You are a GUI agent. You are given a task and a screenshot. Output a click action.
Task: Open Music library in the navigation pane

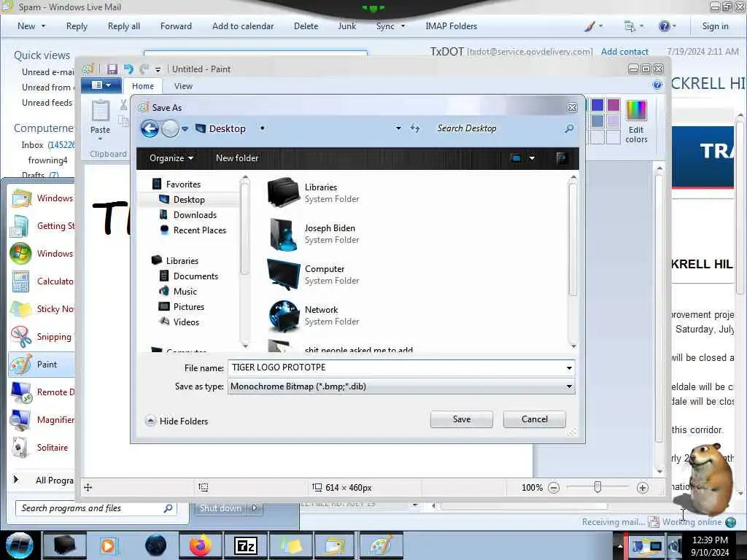tap(185, 292)
